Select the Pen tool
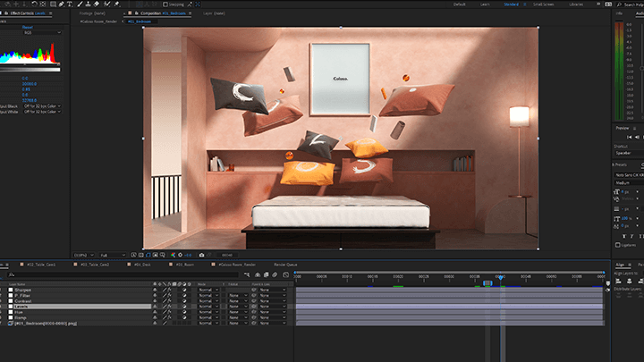This screenshot has height=362, width=644. (61, 4)
